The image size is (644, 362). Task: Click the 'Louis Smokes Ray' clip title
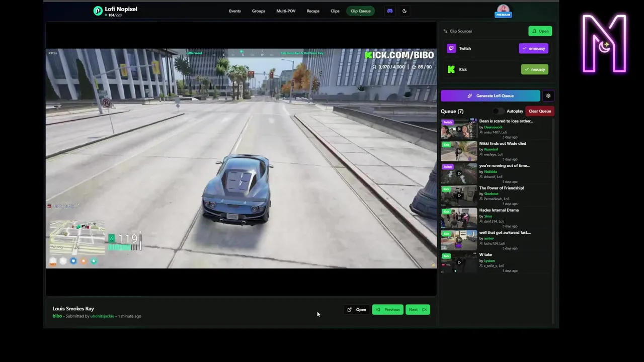[73, 309]
